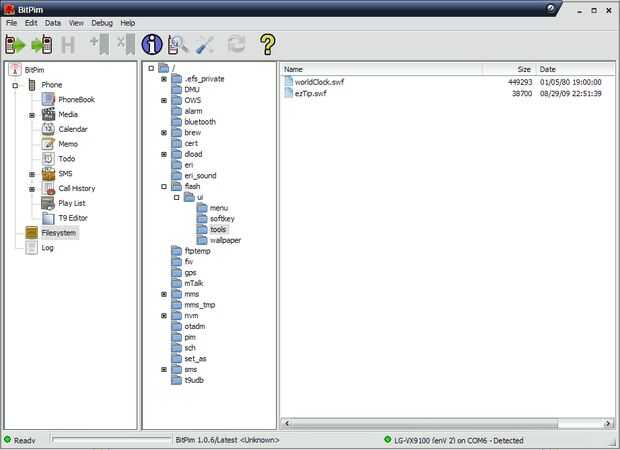Select the wallpaper folder

[225, 240]
